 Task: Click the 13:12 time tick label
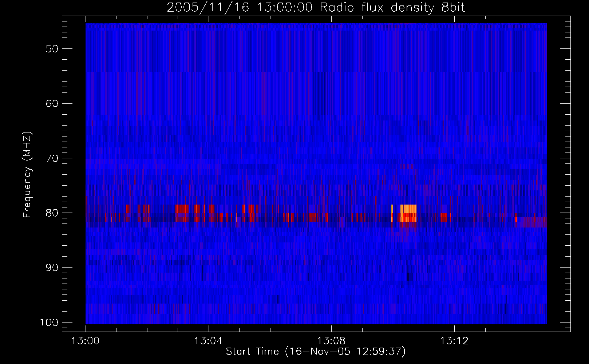coord(454,341)
